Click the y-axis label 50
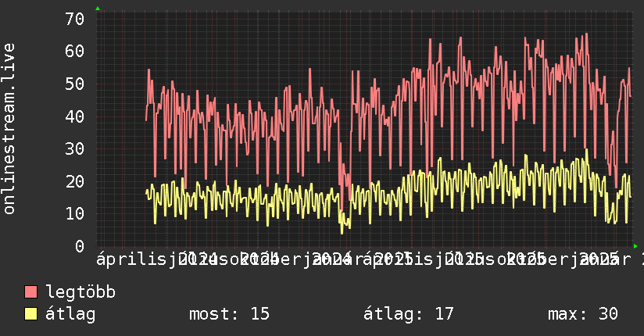 pyautogui.click(x=75, y=84)
